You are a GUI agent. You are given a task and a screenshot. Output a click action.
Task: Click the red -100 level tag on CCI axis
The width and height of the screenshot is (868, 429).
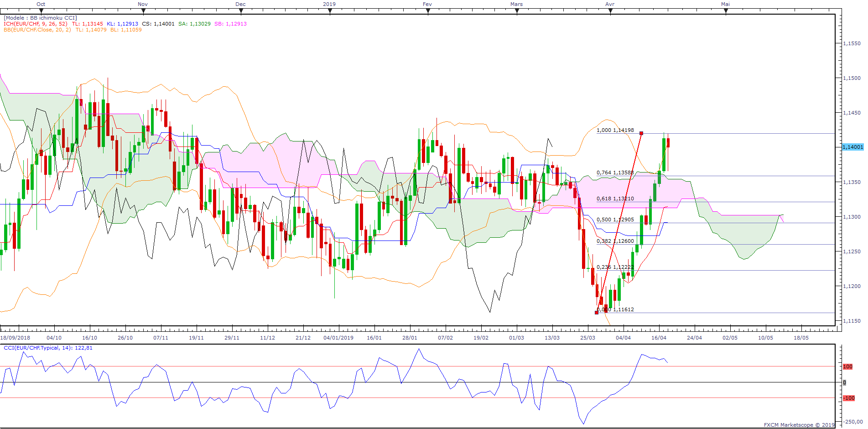[x=848, y=398]
